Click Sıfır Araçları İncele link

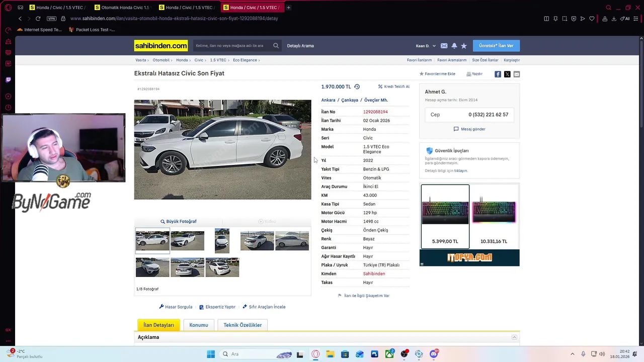[x=264, y=307]
